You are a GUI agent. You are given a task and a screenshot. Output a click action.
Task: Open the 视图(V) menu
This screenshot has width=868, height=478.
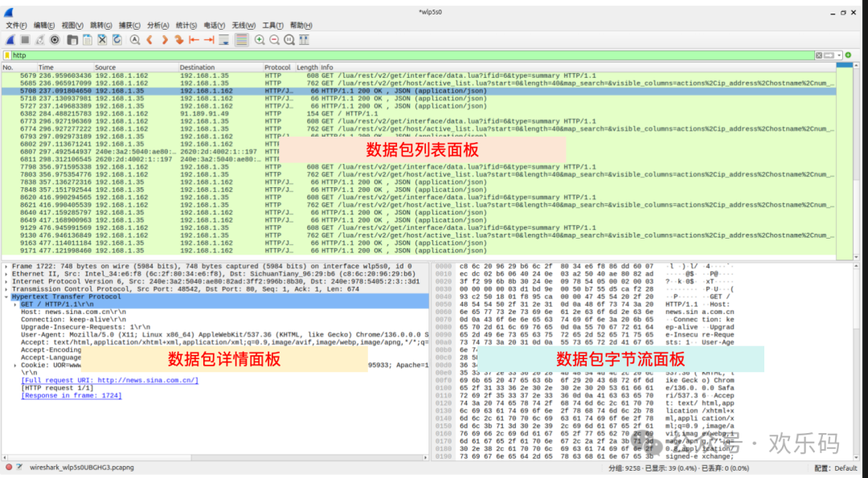(72, 26)
